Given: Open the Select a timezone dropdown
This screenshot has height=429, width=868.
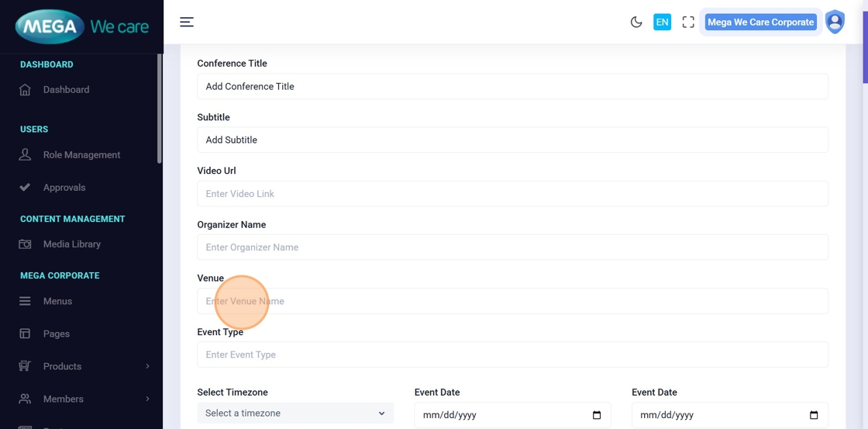Looking at the screenshot, I should point(295,413).
